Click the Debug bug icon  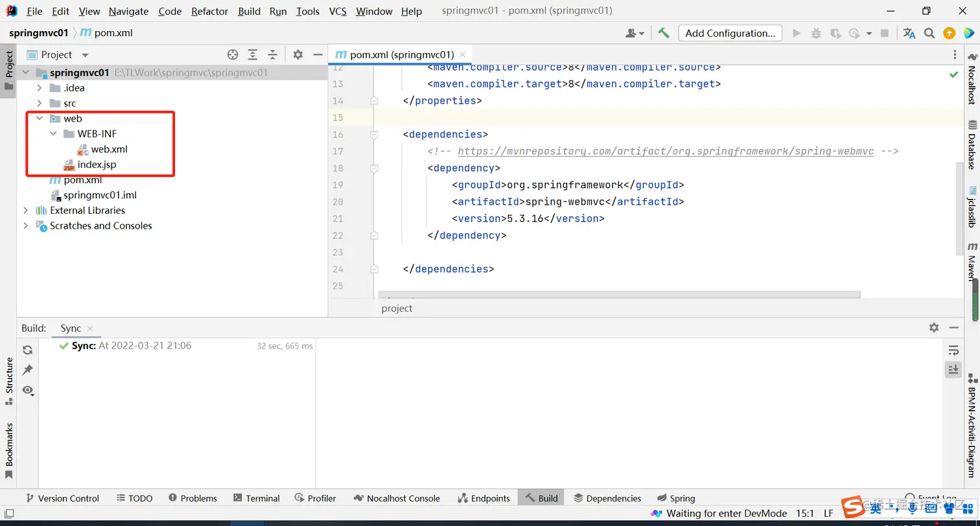pyautogui.click(x=816, y=33)
